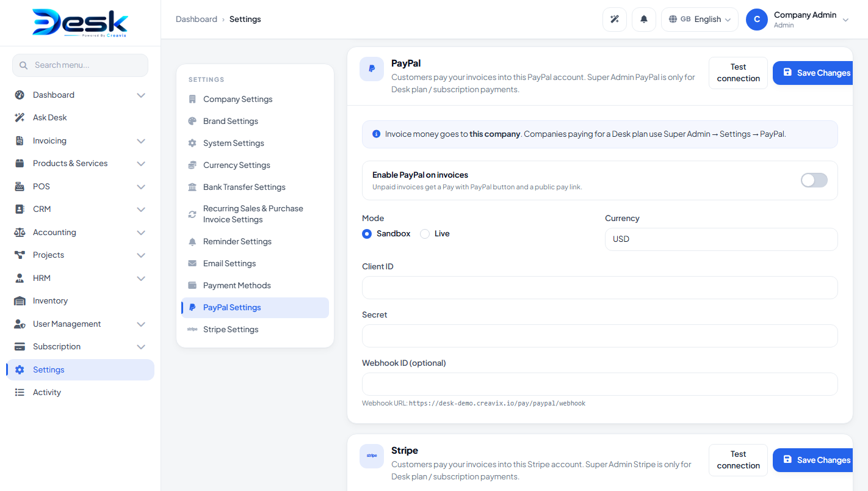868x491 pixels.
Task: Click the CRM contact icon
Action: [20, 209]
